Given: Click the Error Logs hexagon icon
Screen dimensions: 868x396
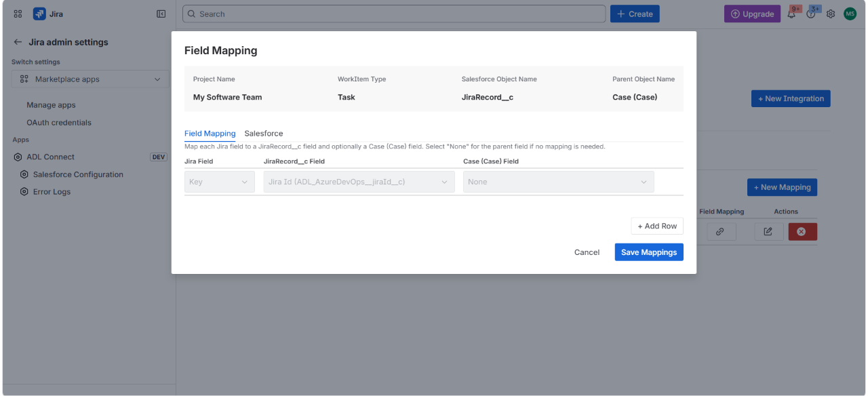Looking at the screenshot, I should tap(24, 192).
